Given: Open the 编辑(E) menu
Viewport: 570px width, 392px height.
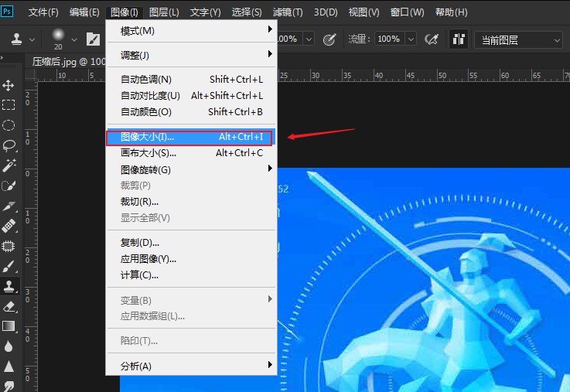Looking at the screenshot, I should click(x=84, y=12).
